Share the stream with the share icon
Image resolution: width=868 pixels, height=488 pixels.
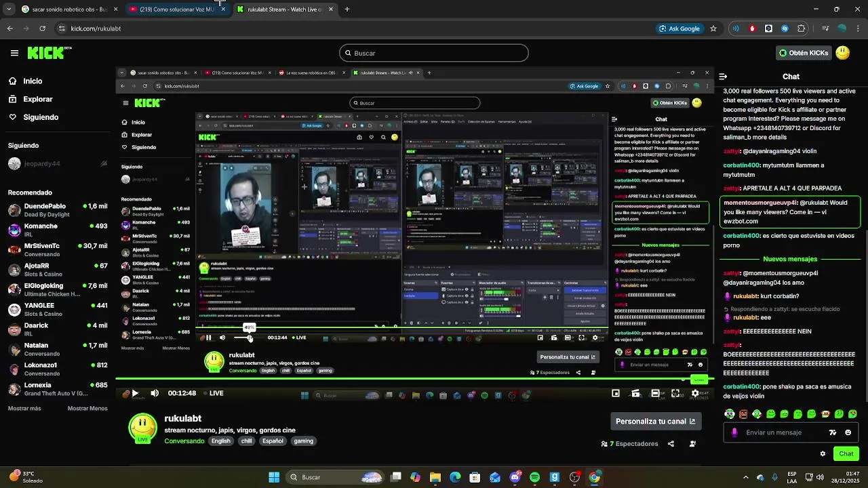click(x=671, y=444)
